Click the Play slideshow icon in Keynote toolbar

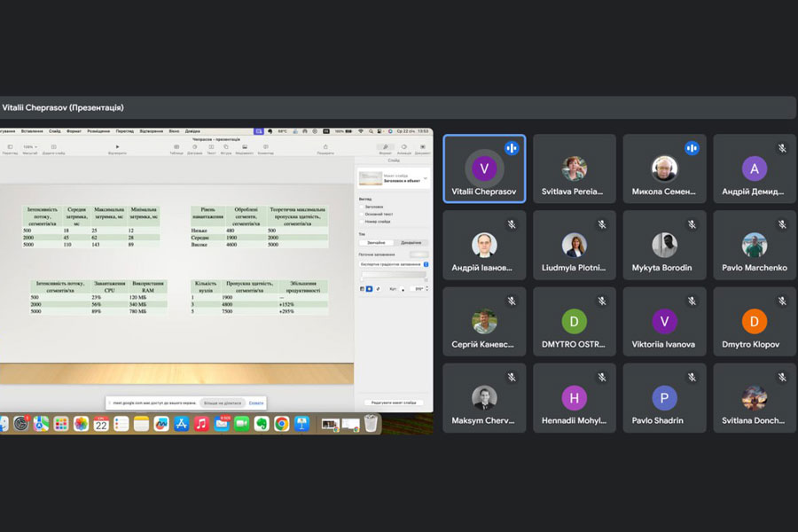click(118, 147)
